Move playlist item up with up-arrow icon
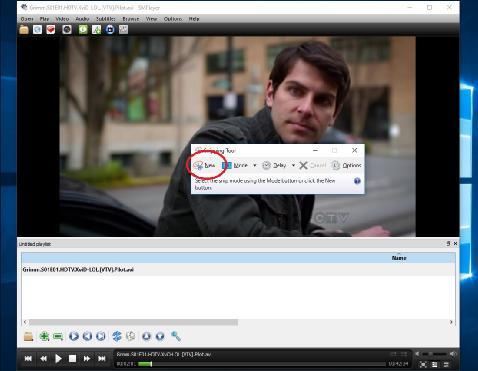Viewport: 478px width, 371px height. 146,336
